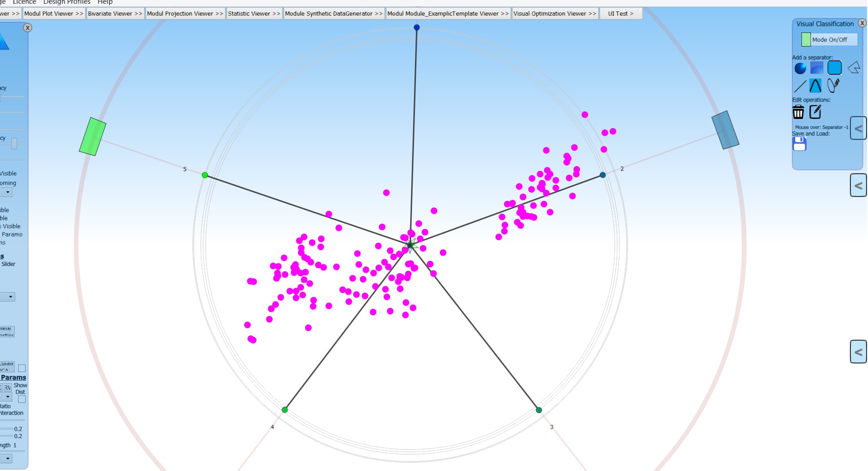868x471 pixels.
Task: Pick the polygon separator tool
Action: tap(854, 68)
